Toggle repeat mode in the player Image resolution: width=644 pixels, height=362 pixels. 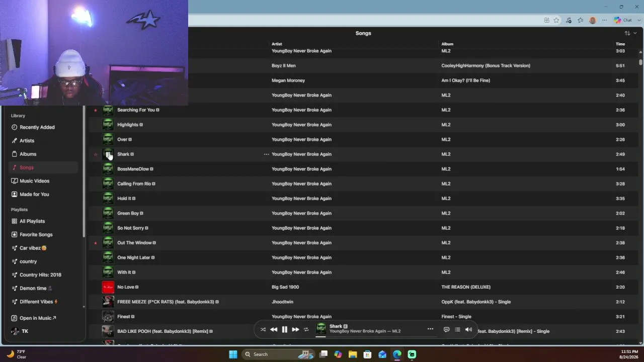point(306,330)
